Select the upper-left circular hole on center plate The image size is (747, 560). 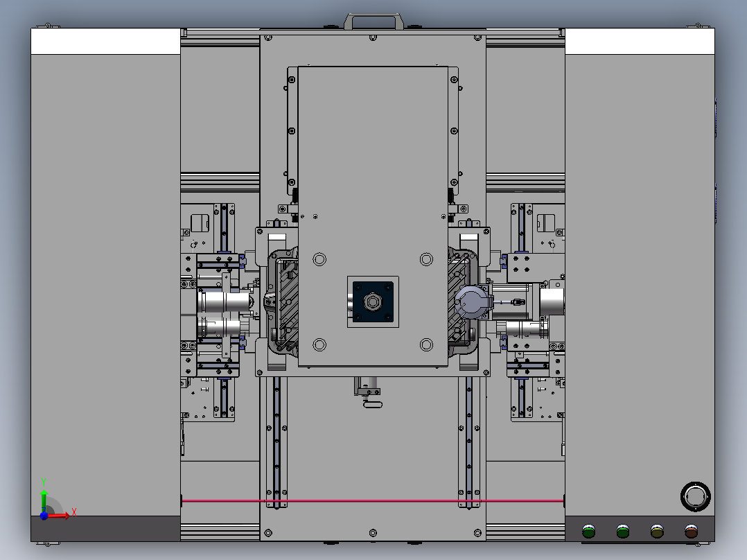click(319, 259)
